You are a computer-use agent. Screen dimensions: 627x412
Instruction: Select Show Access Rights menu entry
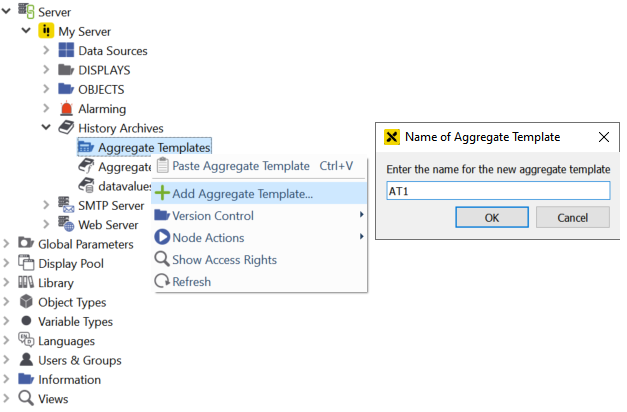(x=259, y=260)
